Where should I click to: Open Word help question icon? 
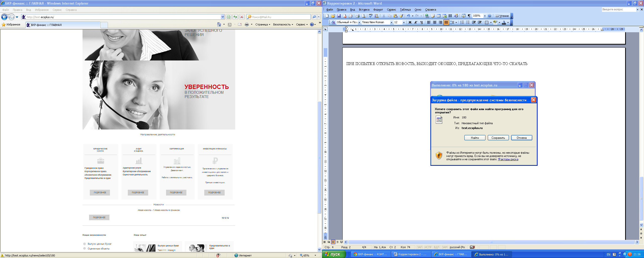(x=490, y=16)
